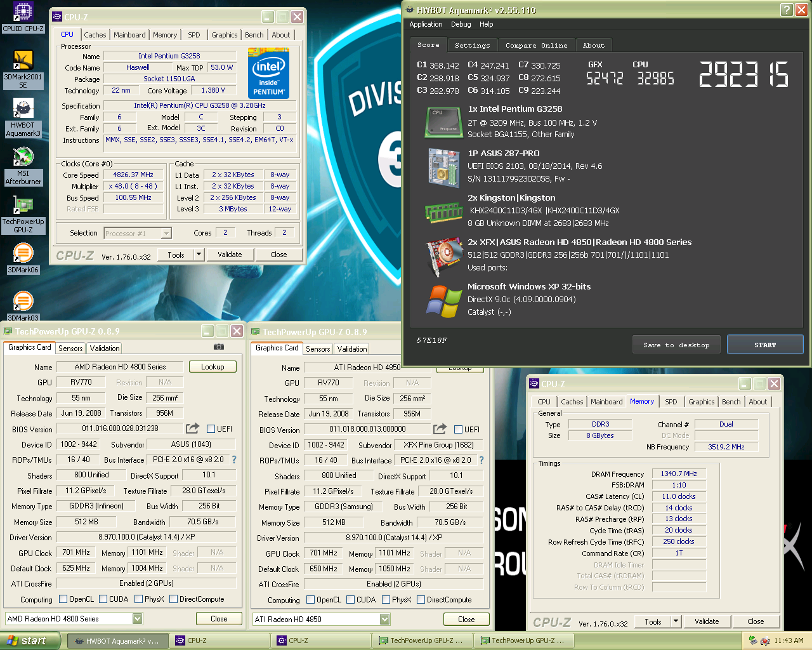
Task: Open the MSI Afterburner desktop icon
Action: [23, 166]
